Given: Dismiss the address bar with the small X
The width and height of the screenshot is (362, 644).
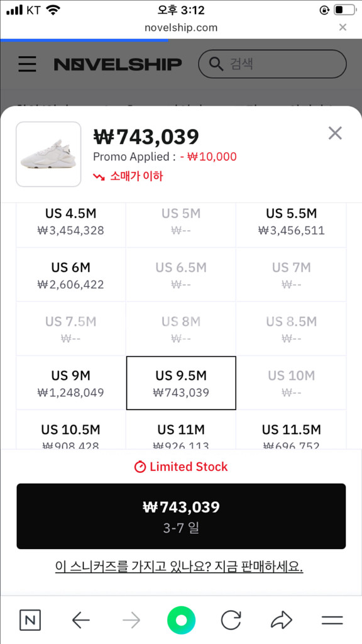Looking at the screenshot, I should coord(343,27).
